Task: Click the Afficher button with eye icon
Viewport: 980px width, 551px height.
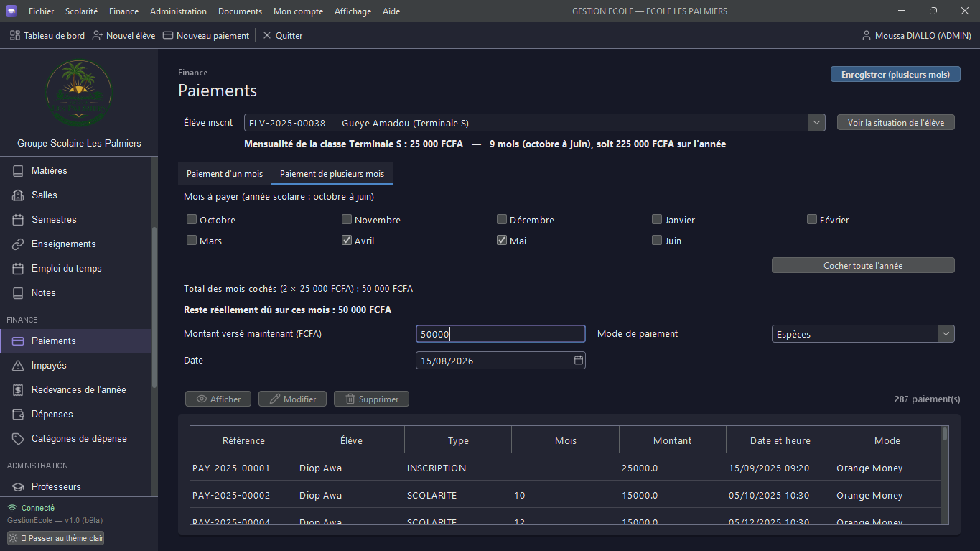Action: tap(218, 399)
